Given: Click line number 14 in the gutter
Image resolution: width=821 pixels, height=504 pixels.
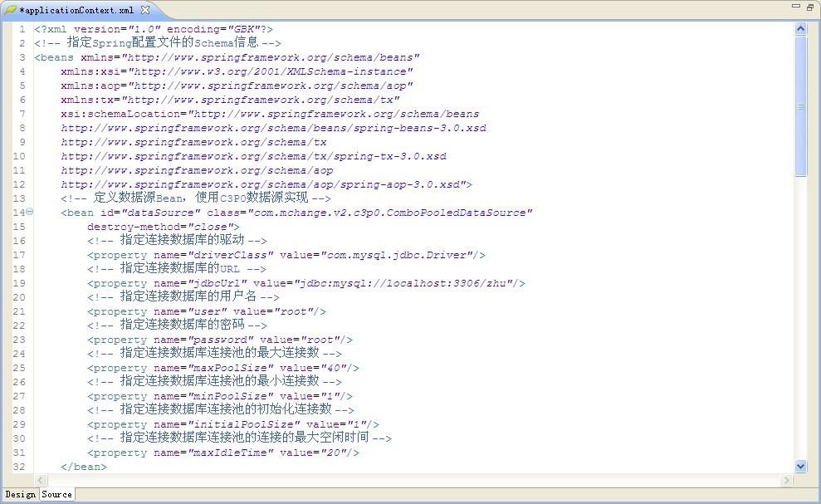Looking at the screenshot, I should click(x=18, y=213).
